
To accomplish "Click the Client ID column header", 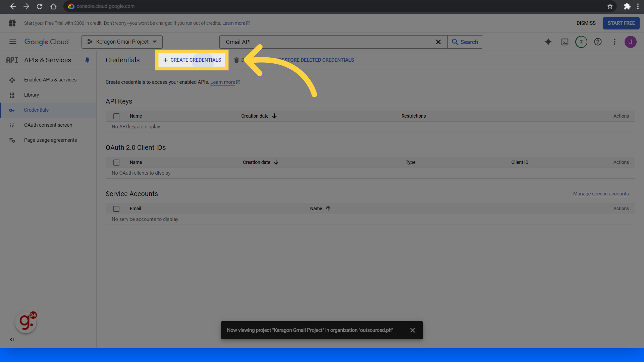I will point(520,162).
